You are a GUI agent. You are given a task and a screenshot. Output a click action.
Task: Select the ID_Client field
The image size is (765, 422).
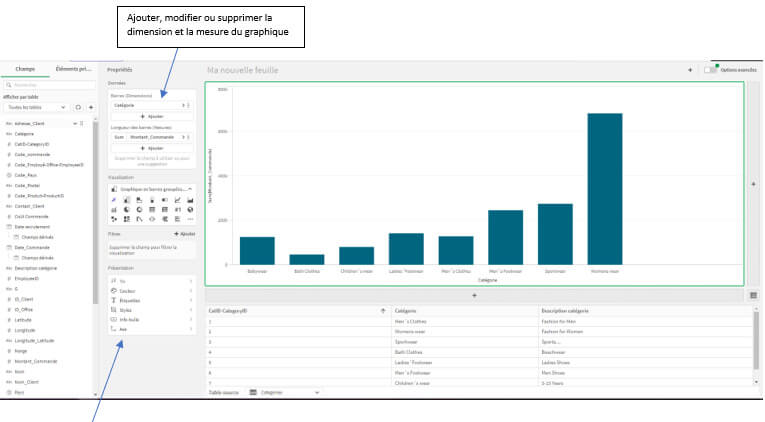coord(24,299)
